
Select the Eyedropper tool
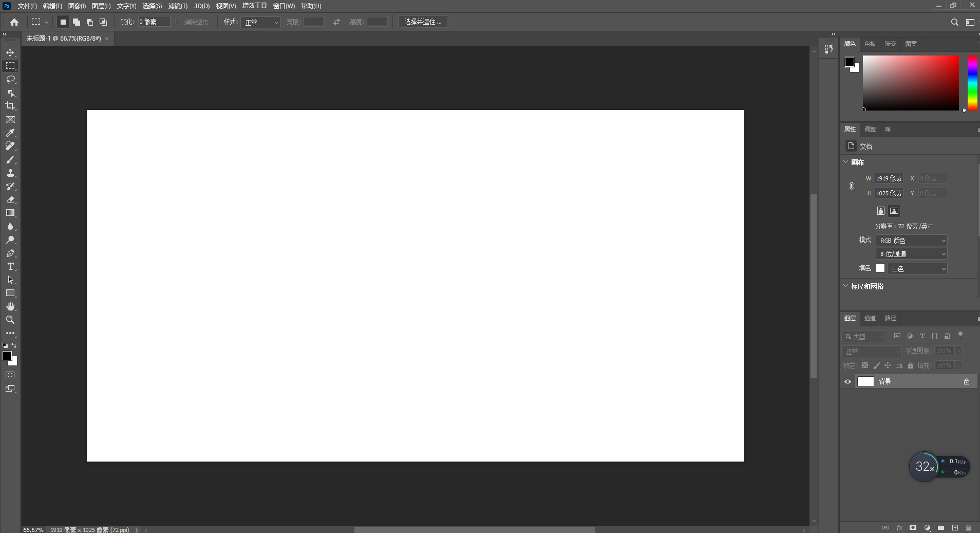point(10,133)
